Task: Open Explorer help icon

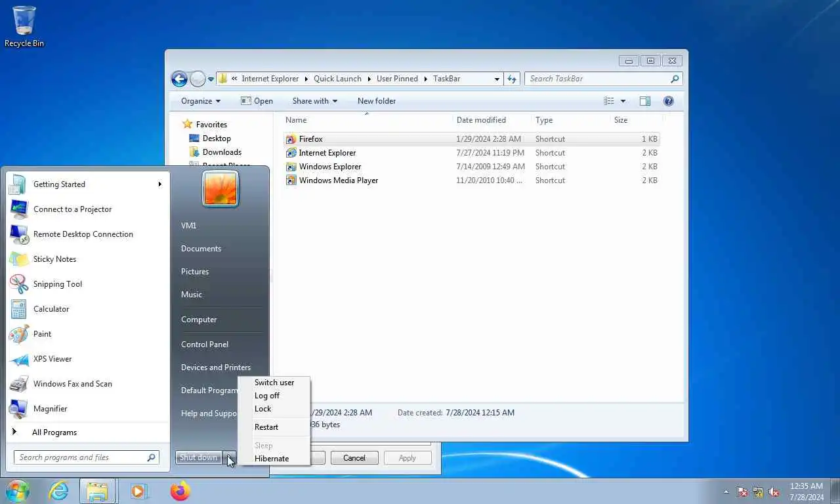Action: click(669, 101)
